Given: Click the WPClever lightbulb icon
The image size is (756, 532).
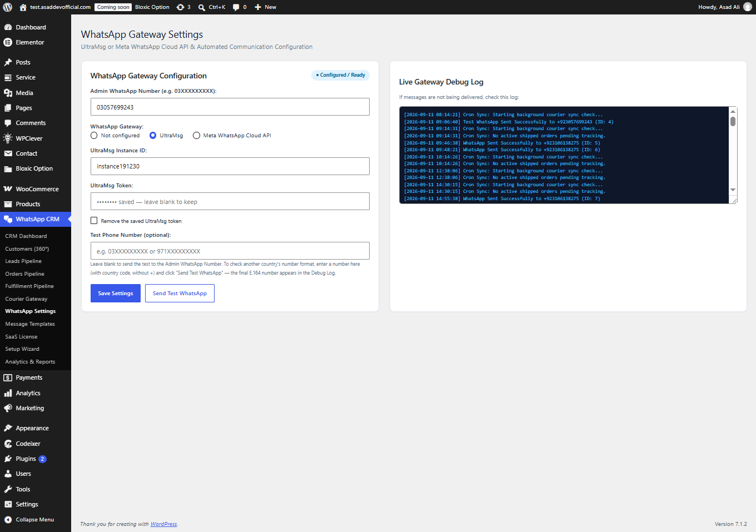Looking at the screenshot, I should tap(8, 138).
